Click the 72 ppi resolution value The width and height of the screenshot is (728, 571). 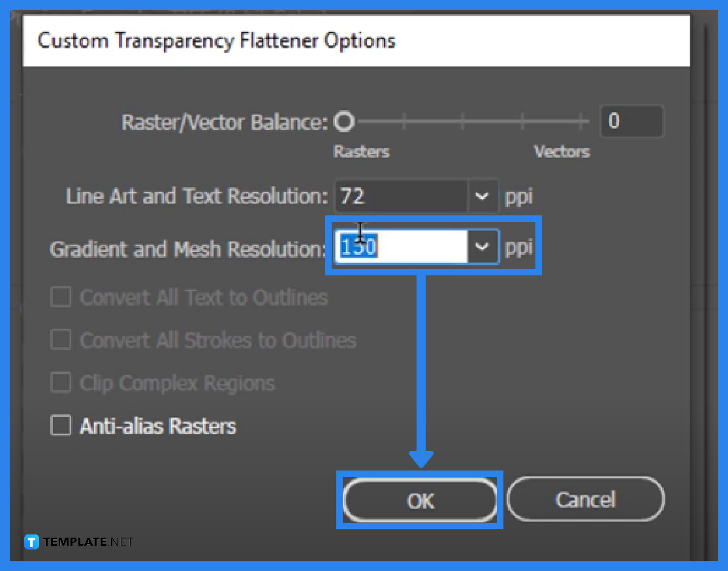tap(353, 196)
